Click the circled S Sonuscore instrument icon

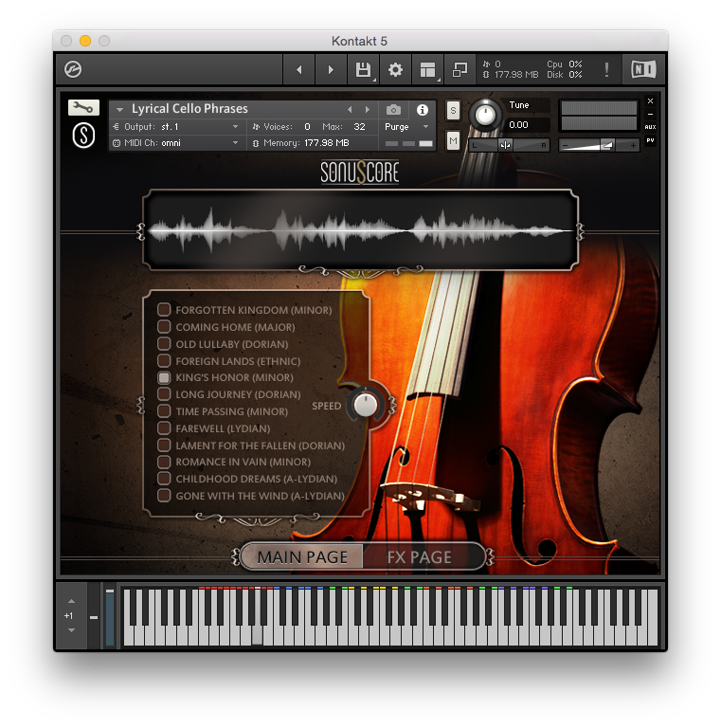(x=83, y=136)
